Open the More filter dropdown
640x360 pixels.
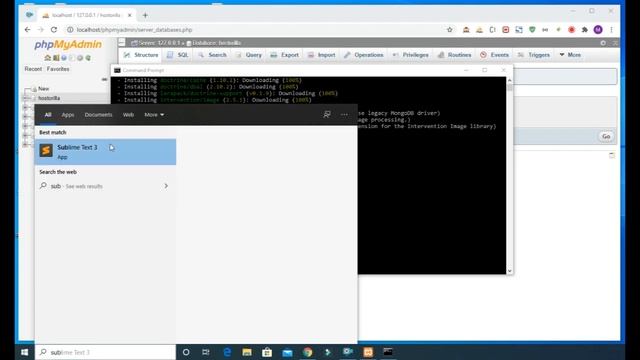[154, 115]
